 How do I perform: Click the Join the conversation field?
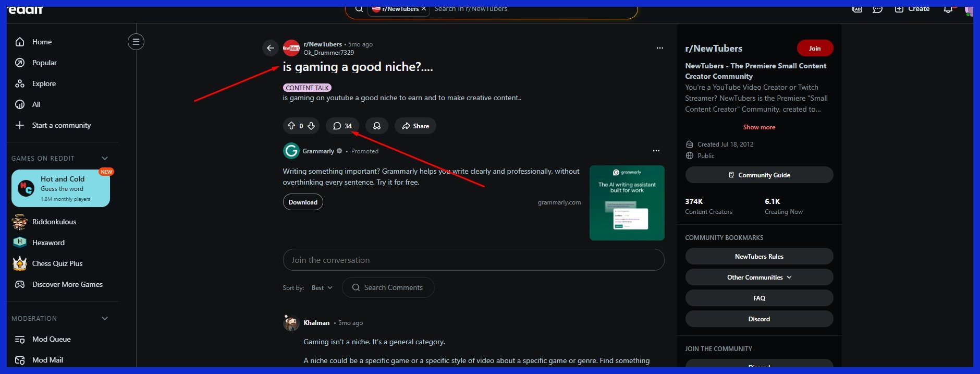[x=473, y=260]
